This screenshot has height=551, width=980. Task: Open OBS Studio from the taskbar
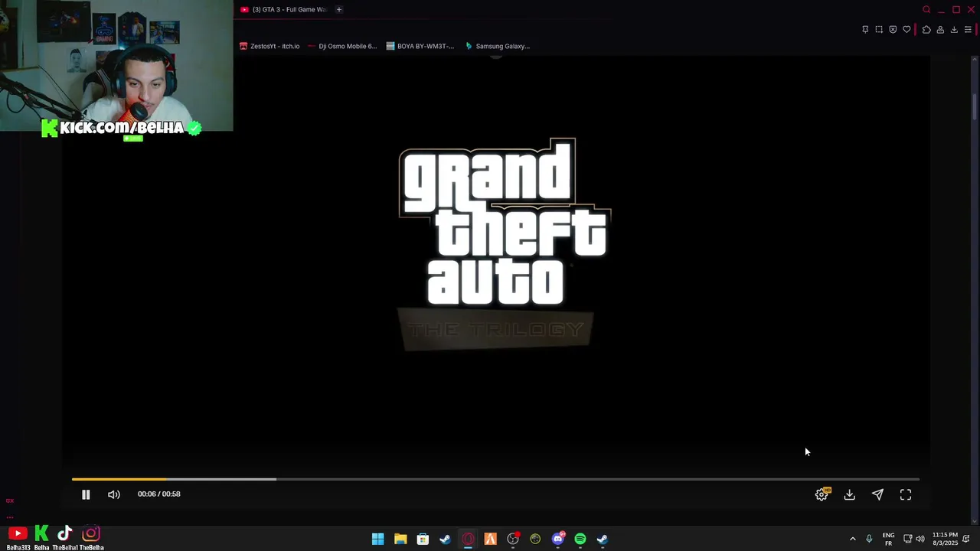pyautogui.click(x=513, y=540)
